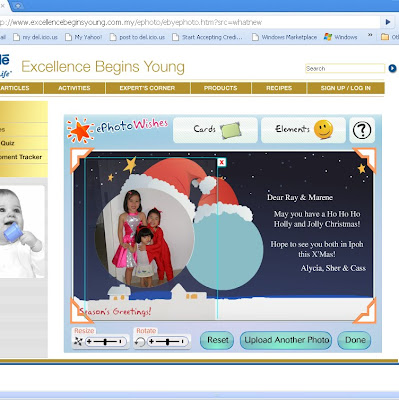Click the 'May you have a Ho Ho Ho' line

pyautogui.click(x=317, y=214)
